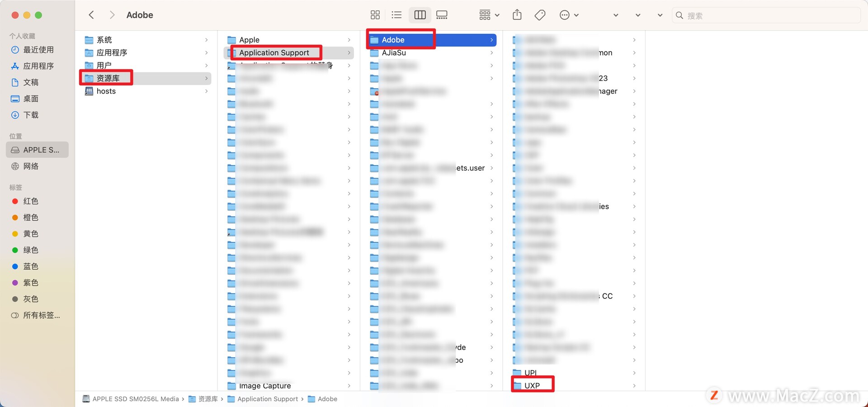The height and width of the screenshot is (407, 868).
Task: Select 应用程序 folder in first column
Action: tap(146, 52)
